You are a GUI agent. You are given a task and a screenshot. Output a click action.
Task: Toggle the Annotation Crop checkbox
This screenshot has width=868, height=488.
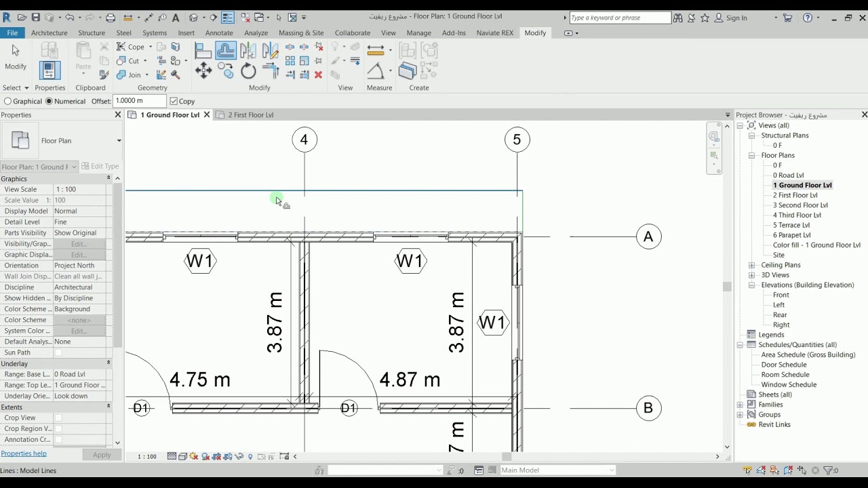[x=58, y=439]
